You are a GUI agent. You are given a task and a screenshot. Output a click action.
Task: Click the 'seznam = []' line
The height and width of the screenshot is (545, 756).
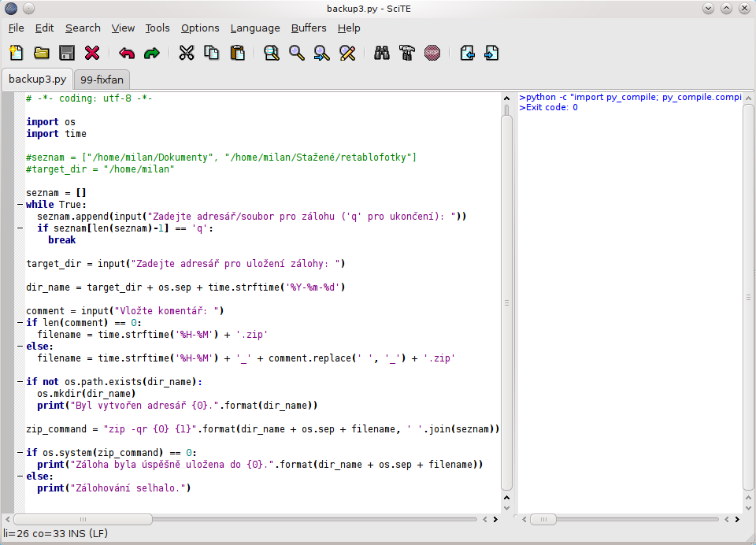[x=56, y=193]
